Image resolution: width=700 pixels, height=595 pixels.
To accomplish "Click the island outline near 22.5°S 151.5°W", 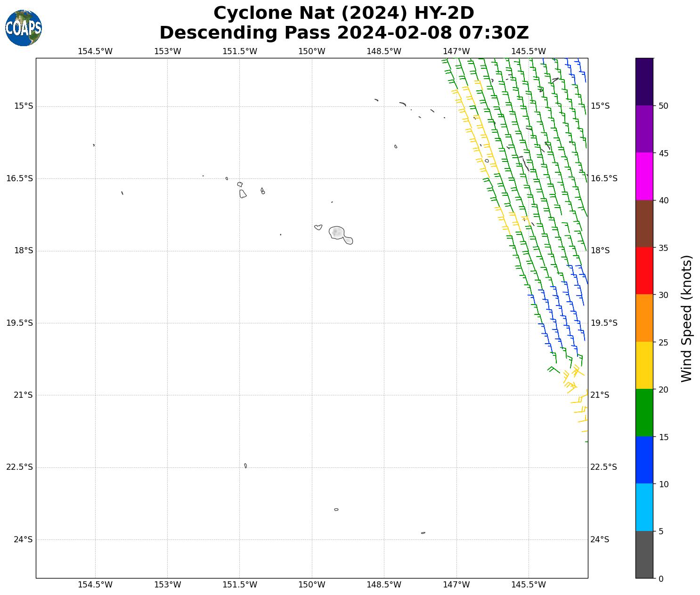I will pos(245,466).
